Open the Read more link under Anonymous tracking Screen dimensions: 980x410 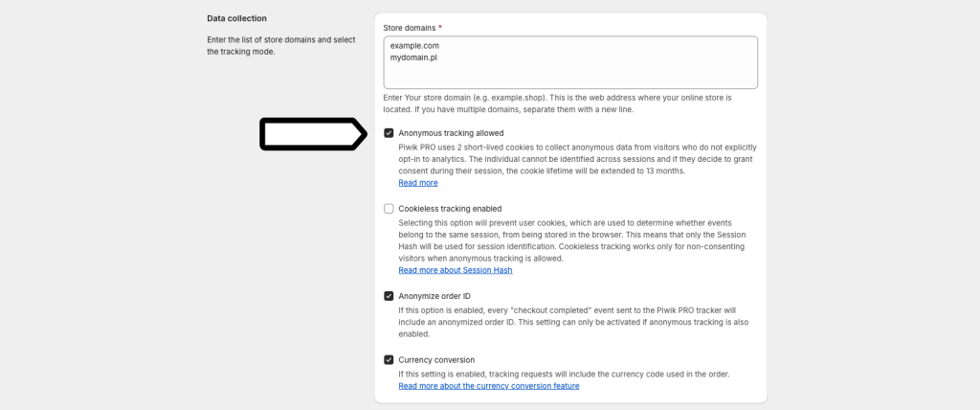[417, 183]
